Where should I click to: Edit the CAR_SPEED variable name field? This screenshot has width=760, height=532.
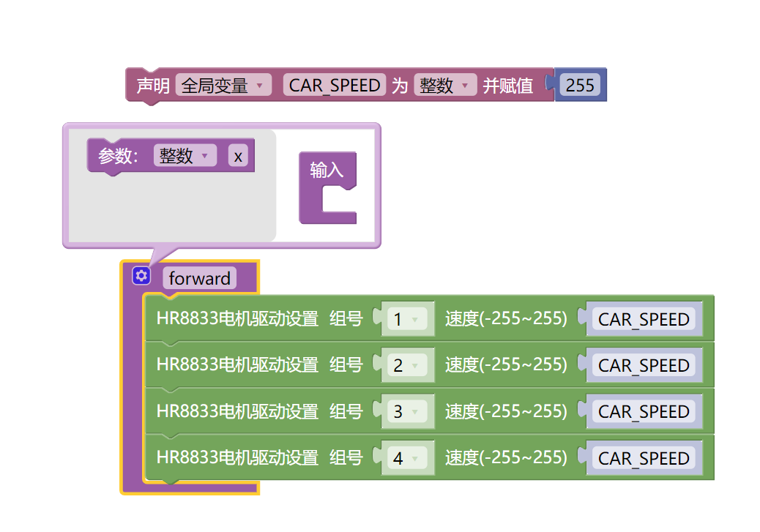tap(335, 86)
